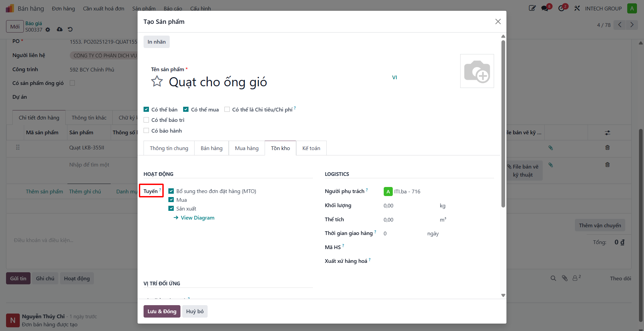
Task: Upload product image via camera icon
Action: click(477, 71)
